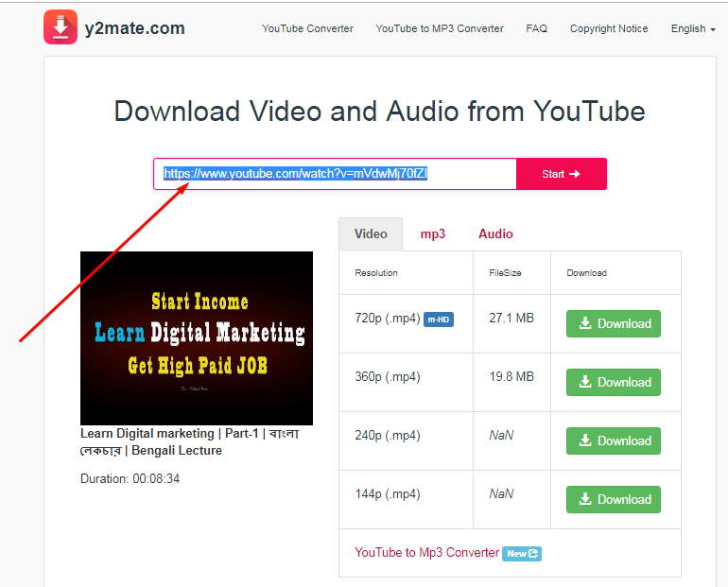Click the YouTube URL input field
The height and width of the screenshot is (587, 728).
point(335,174)
